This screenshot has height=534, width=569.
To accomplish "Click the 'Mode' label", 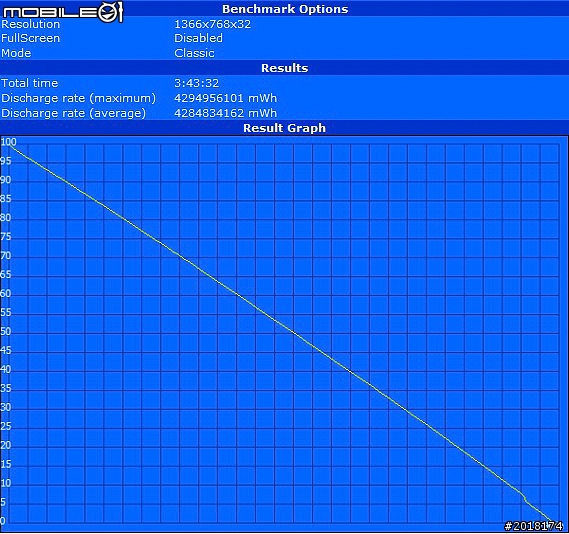I will click(16, 53).
